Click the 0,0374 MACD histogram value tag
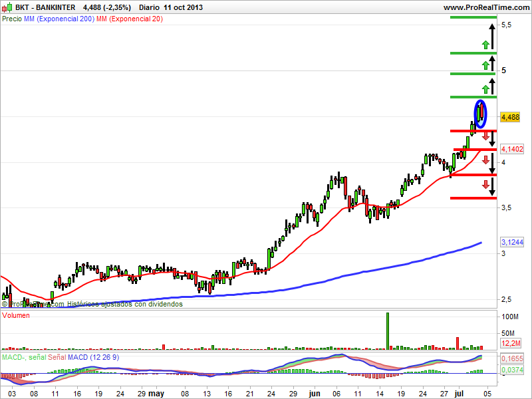Image resolution: width=532 pixels, height=399 pixels. 512,370
